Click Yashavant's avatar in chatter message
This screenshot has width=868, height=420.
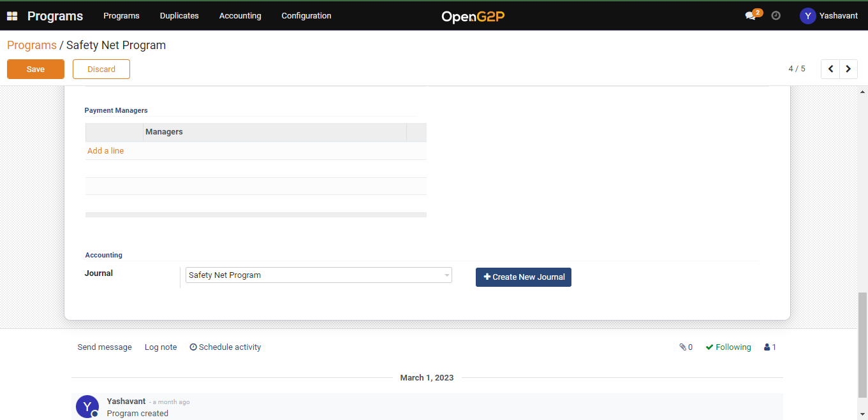[x=87, y=407]
